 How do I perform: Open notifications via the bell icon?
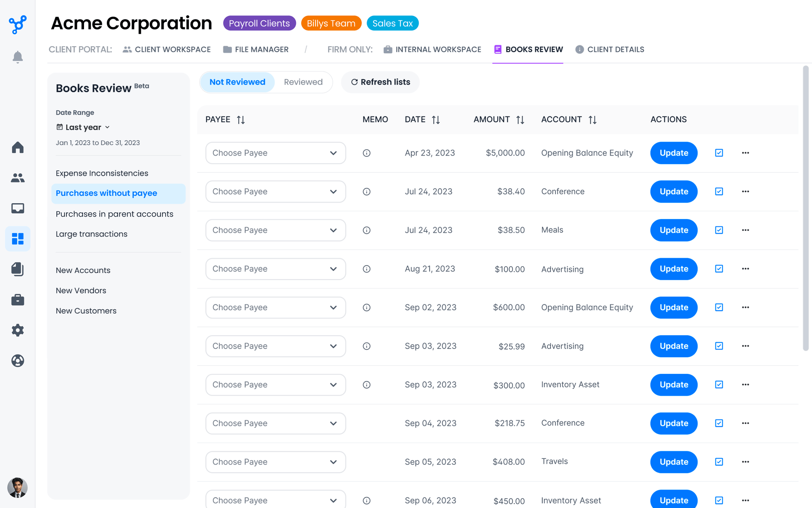(x=18, y=57)
